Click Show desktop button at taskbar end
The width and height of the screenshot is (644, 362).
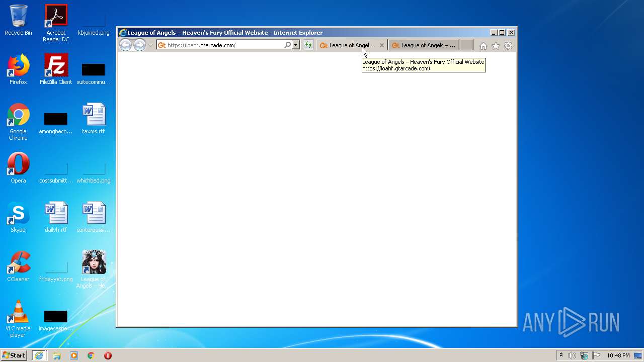pos(639,355)
